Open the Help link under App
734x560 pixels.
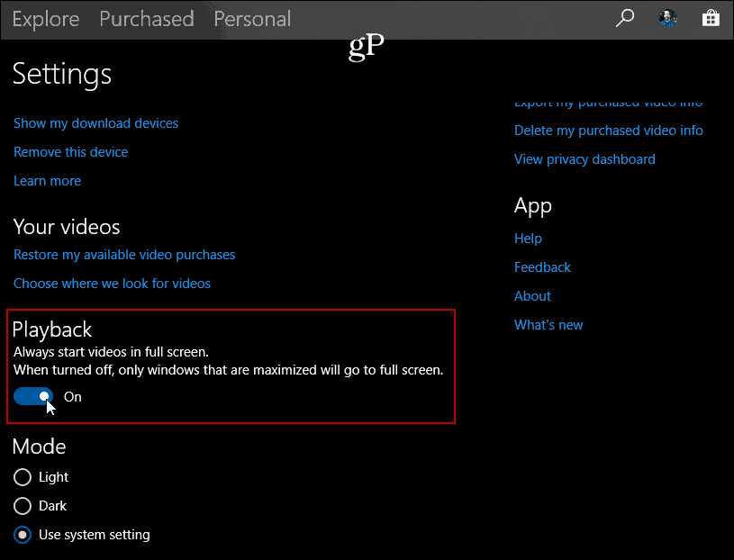click(528, 239)
